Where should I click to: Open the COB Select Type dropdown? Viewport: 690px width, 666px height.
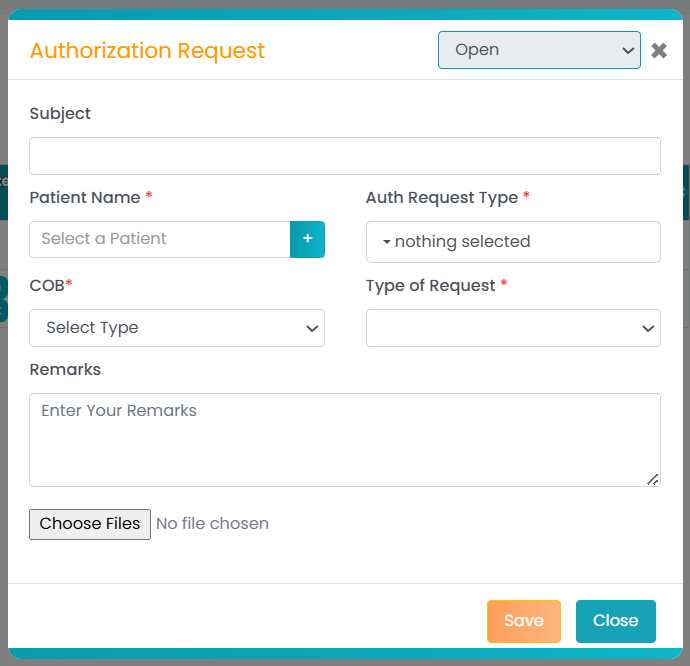177,328
